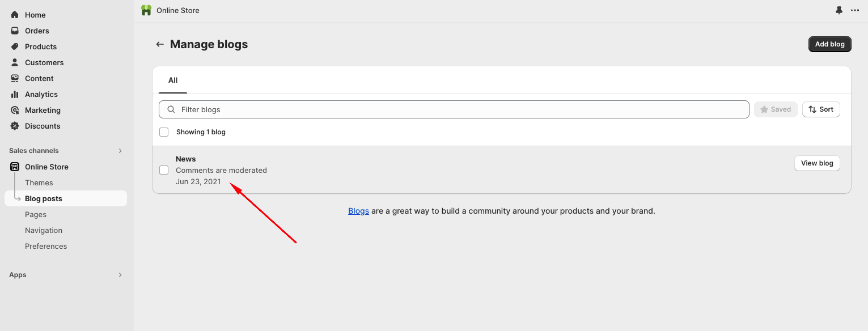The height and width of the screenshot is (331, 868).
Task: Select the Marketing icon
Action: (15, 110)
